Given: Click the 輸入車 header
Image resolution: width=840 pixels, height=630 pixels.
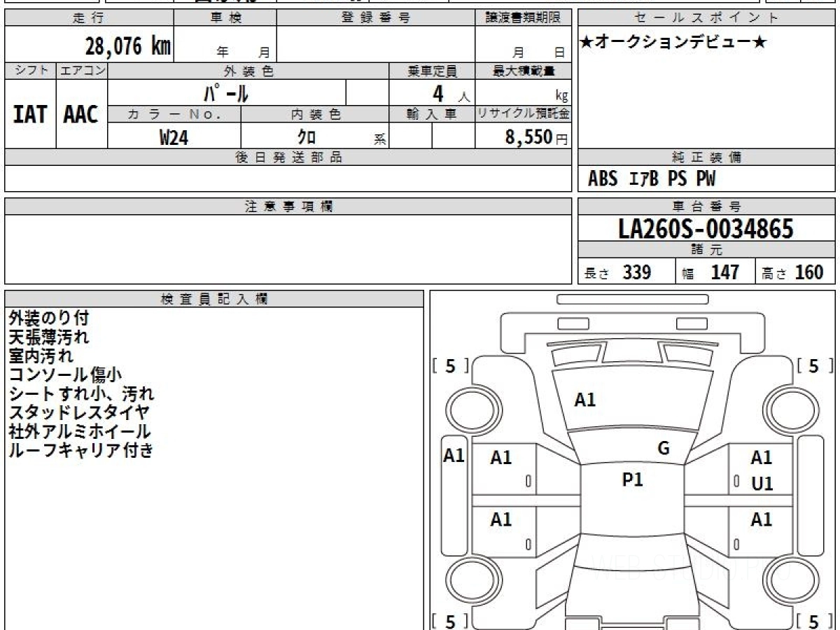Looking at the screenshot, I should (x=432, y=114).
